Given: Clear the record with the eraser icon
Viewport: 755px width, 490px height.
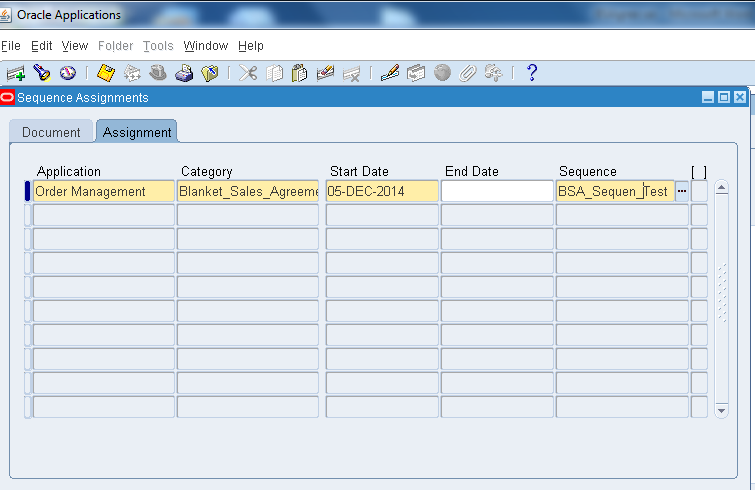Looking at the screenshot, I should (325, 73).
